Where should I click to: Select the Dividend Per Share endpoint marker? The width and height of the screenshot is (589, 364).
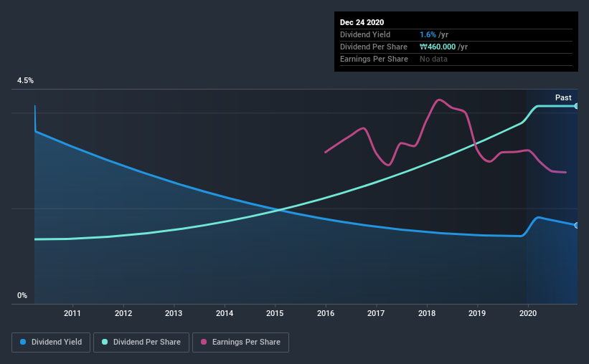(576, 106)
